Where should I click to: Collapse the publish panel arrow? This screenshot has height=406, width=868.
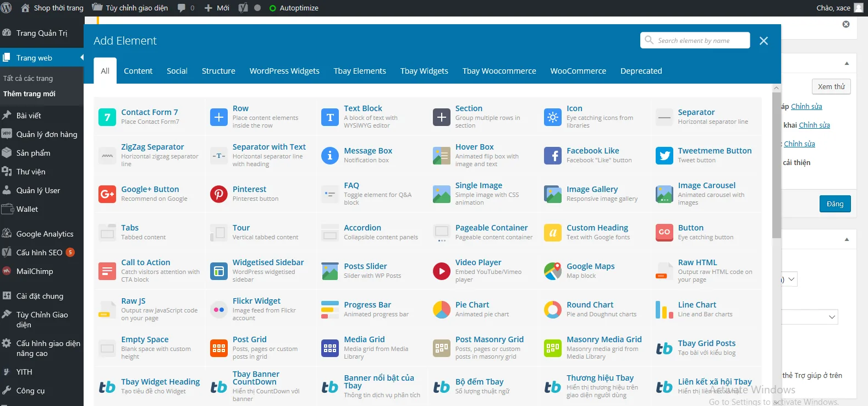(847, 63)
